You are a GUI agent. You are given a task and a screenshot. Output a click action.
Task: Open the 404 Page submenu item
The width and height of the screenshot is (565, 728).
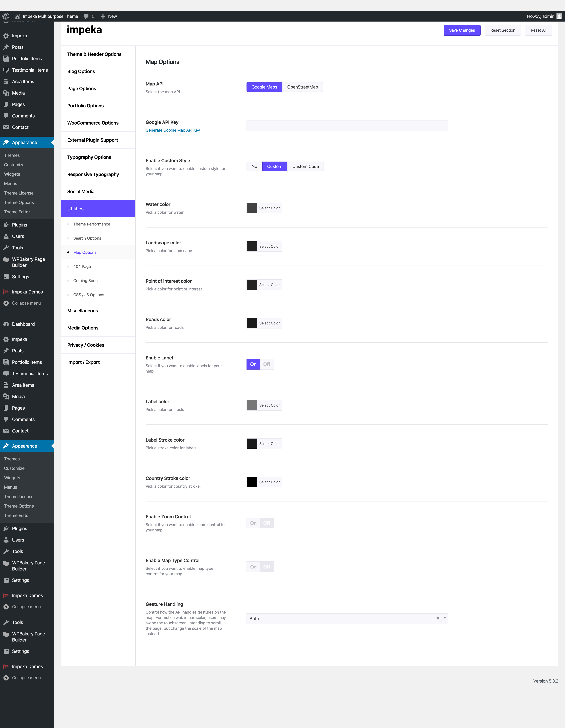(82, 267)
